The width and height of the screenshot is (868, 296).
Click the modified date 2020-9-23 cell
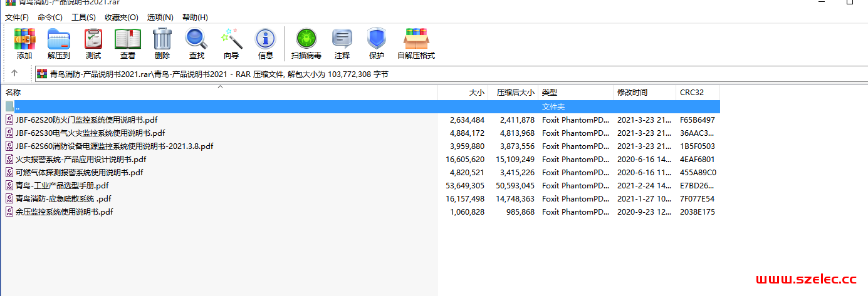click(644, 212)
